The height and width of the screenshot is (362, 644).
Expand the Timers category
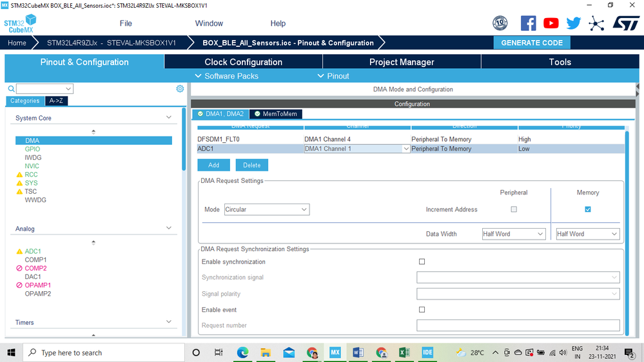point(168,322)
